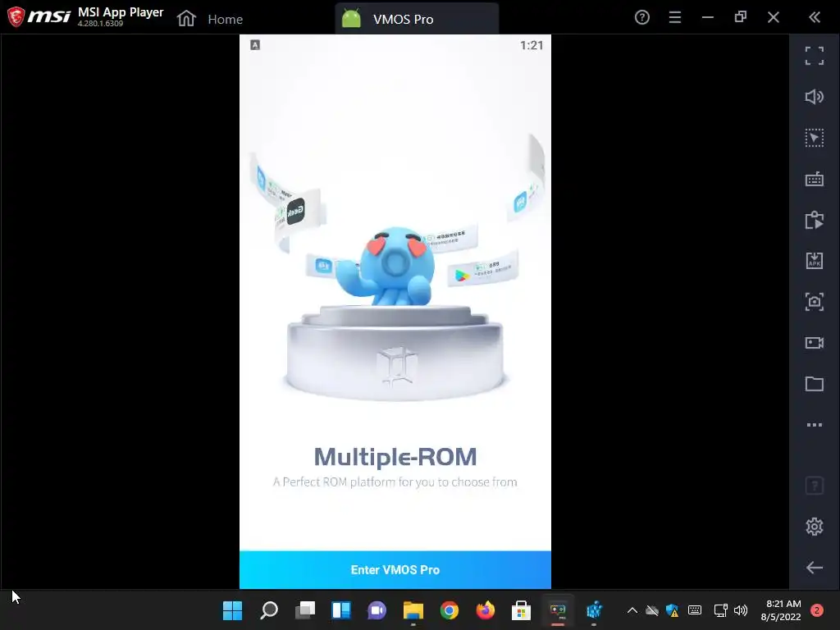840x630 pixels.
Task: Take a screenshot with camera icon
Action: 815,302
